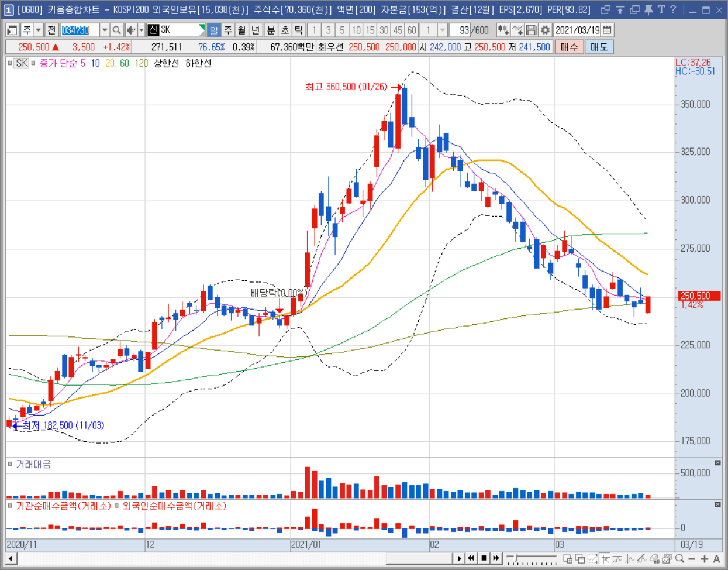Screen dimensions: 728x570
Task: Select the 틱 tick period toggle
Action: [298, 30]
